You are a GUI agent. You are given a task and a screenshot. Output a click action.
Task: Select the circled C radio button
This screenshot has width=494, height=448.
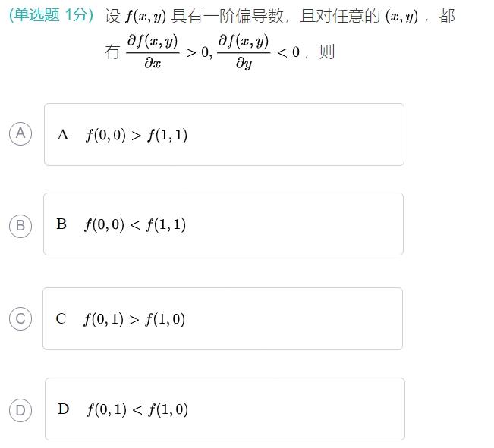(20, 319)
